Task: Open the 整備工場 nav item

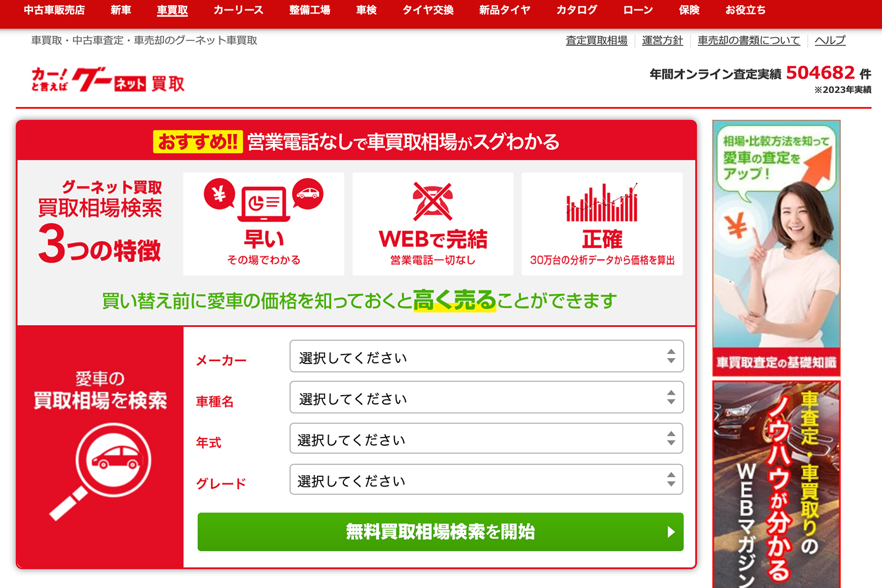Action: [310, 10]
